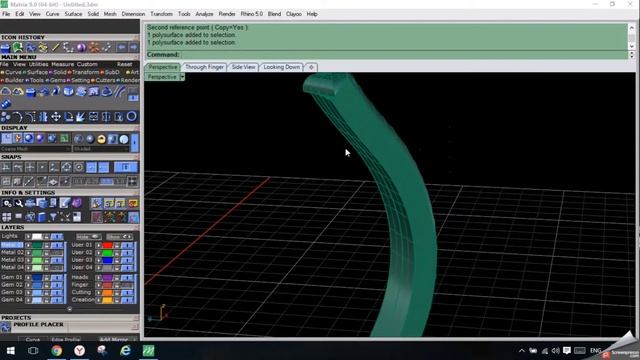Click the purple sphere icon in Icon History
The height and width of the screenshot is (360, 640).
coord(81,47)
